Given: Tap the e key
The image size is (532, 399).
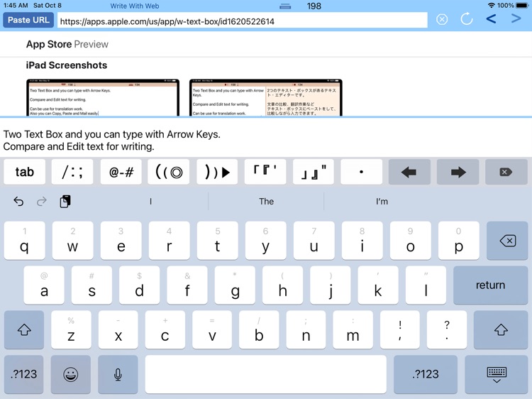Looking at the screenshot, I should click(x=121, y=241).
